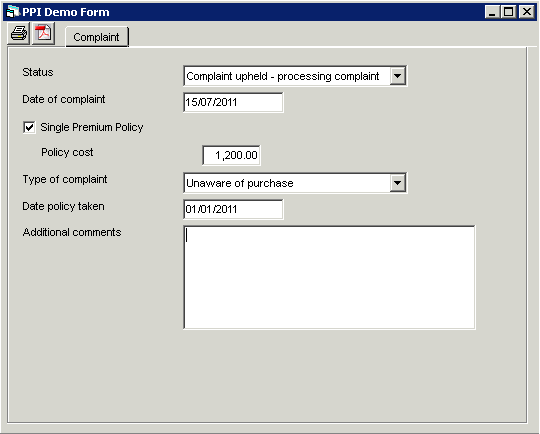Close the PPI Demo Form window

pyautogui.click(x=527, y=12)
